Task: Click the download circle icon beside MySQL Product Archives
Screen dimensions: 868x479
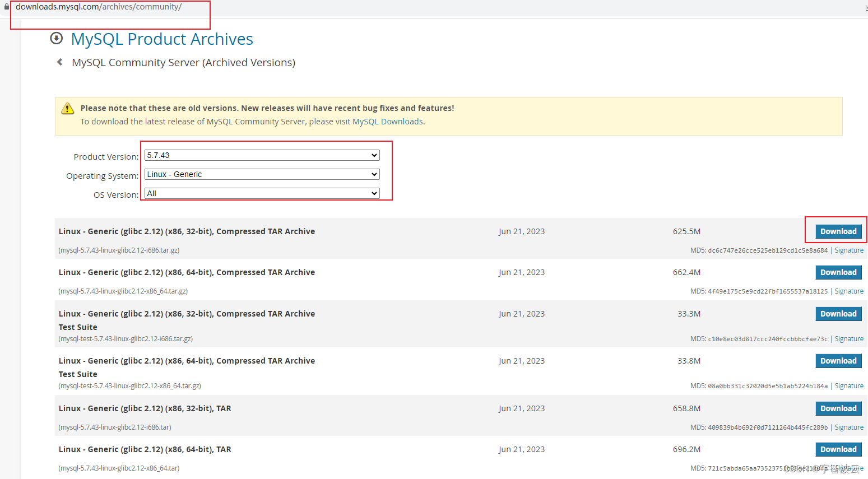Action: point(57,38)
